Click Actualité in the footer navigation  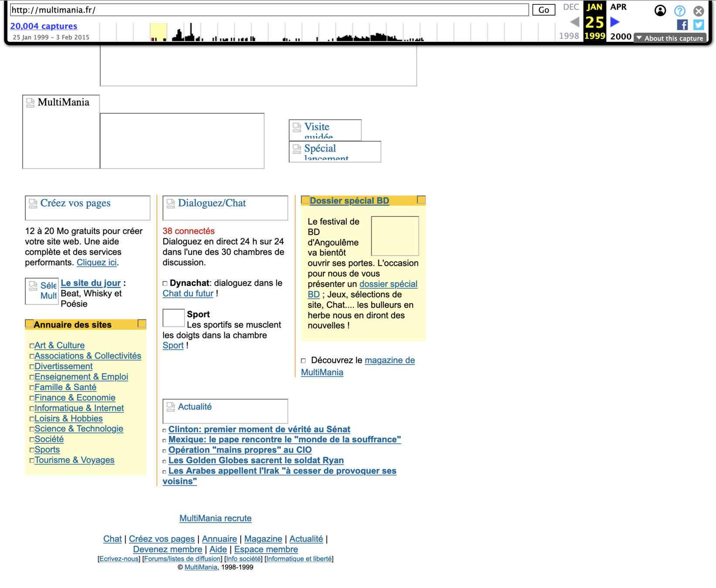[306, 539]
